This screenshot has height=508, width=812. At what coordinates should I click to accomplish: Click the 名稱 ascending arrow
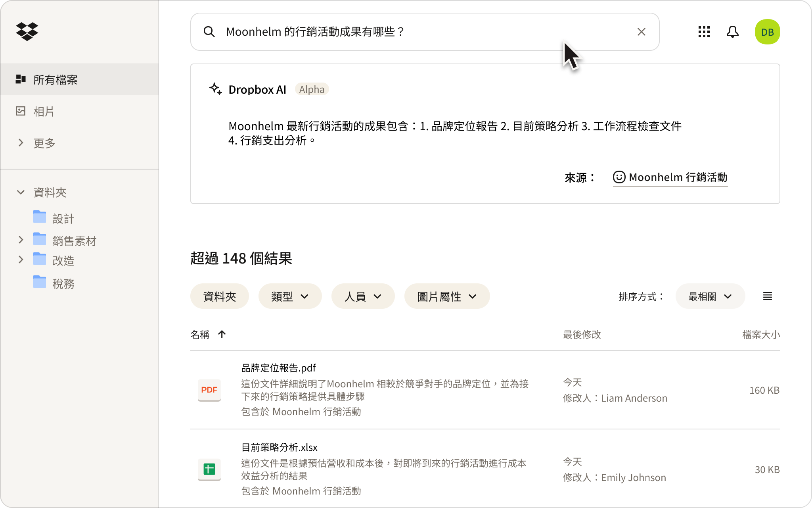click(x=222, y=335)
